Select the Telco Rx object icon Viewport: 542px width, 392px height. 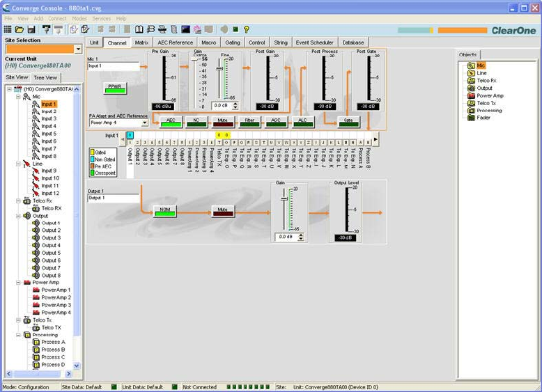471,80
